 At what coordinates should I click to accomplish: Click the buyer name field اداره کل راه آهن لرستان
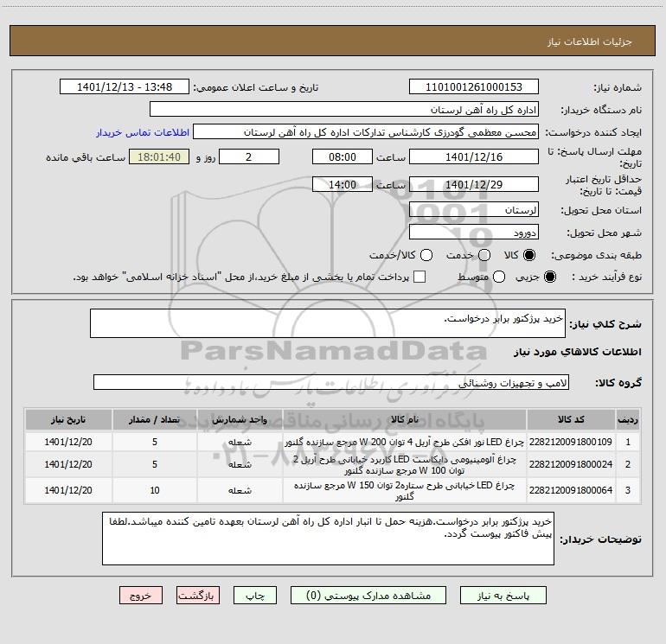click(344, 110)
